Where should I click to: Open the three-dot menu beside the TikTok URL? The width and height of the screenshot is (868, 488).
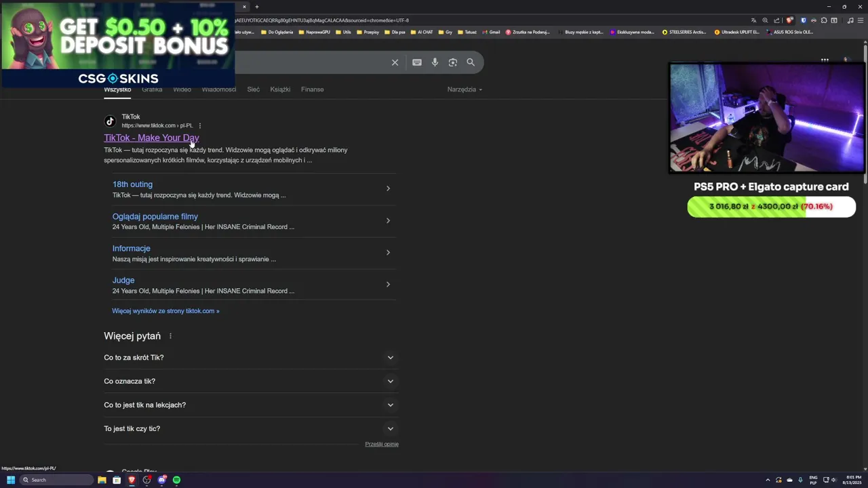[200, 125]
